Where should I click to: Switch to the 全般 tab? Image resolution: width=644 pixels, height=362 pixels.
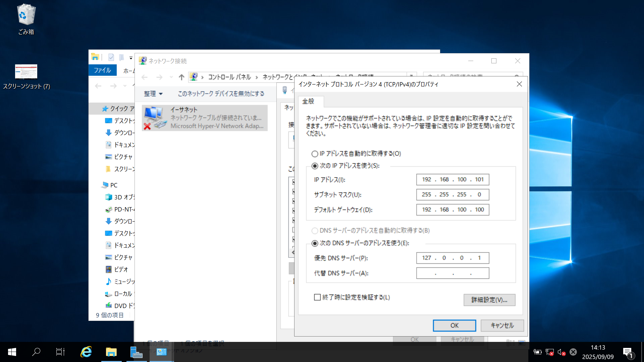pyautogui.click(x=310, y=102)
